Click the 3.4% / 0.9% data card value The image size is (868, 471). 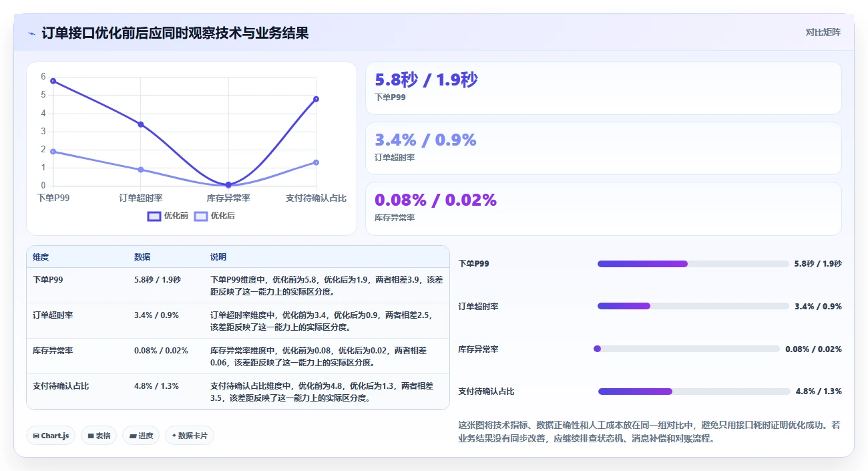425,140
